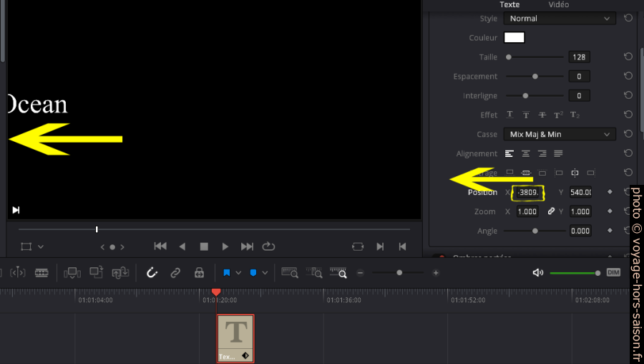Add a keyframe for Angle
Image resolution: width=644 pixels, height=364 pixels.
pyautogui.click(x=610, y=231)
